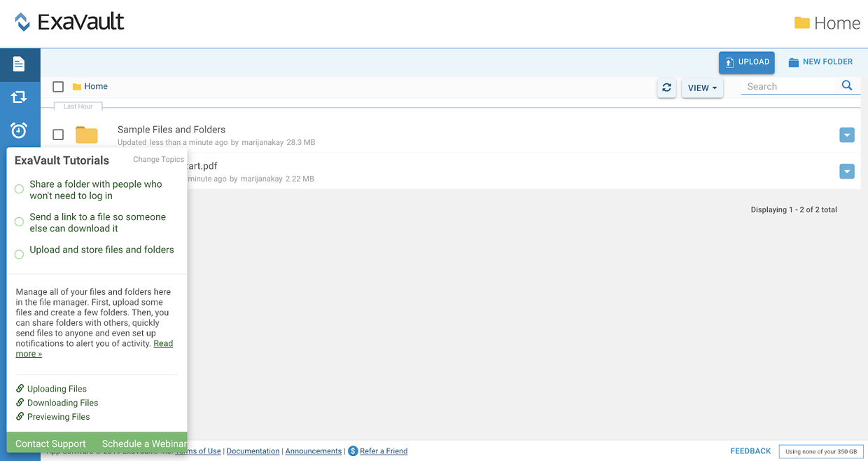Open the action dropdown for Sample Files and Folders

click(846, 135)
